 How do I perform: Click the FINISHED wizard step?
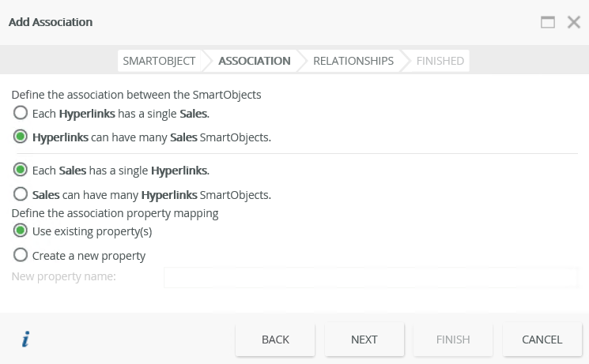click(440, 60)
